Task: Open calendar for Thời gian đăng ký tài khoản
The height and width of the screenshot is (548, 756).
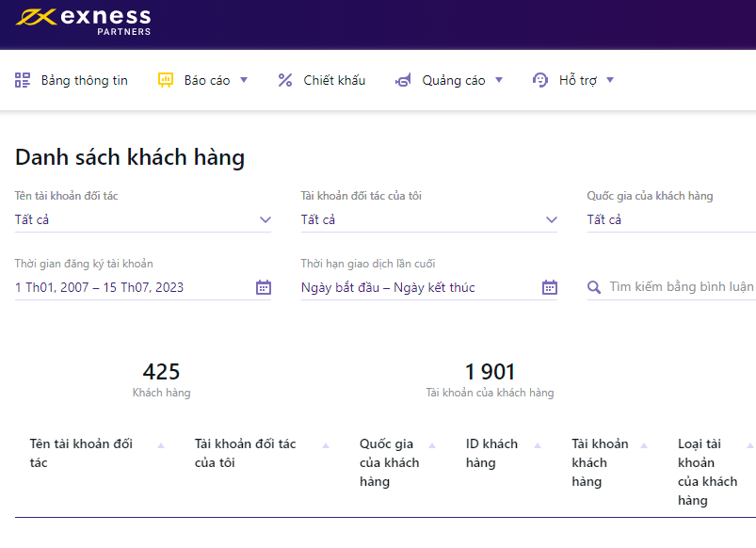Action: click(264, 287)
